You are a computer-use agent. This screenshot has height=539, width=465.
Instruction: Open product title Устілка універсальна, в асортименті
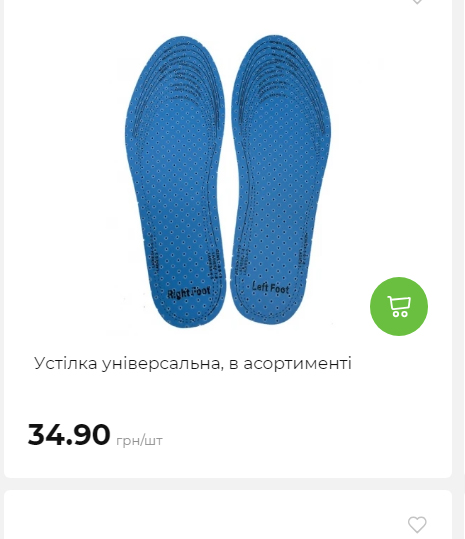point(193,363)
